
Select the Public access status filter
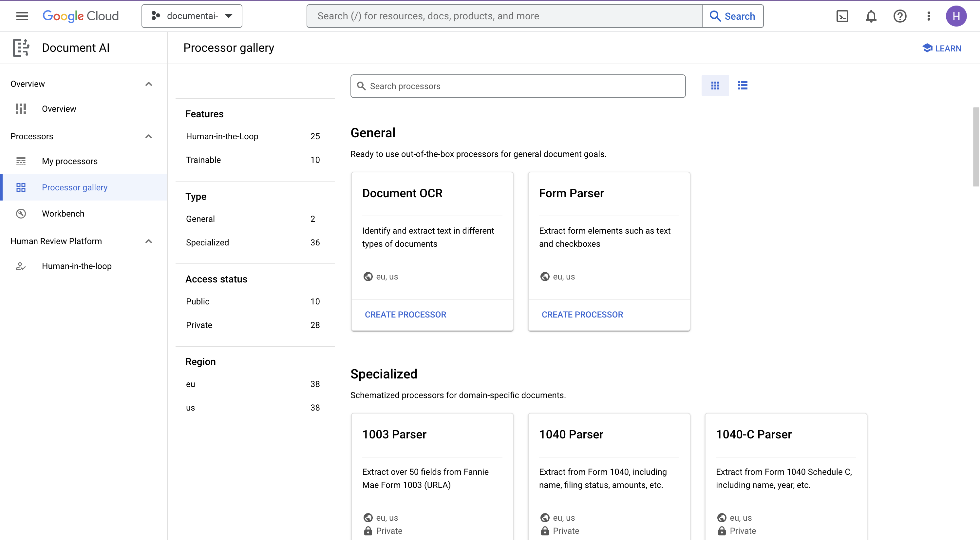coord(197,301)
